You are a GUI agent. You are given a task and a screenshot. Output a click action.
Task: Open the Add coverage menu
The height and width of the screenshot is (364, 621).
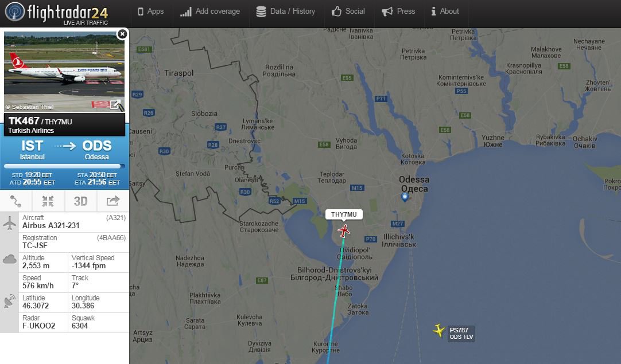click(210, 11)
